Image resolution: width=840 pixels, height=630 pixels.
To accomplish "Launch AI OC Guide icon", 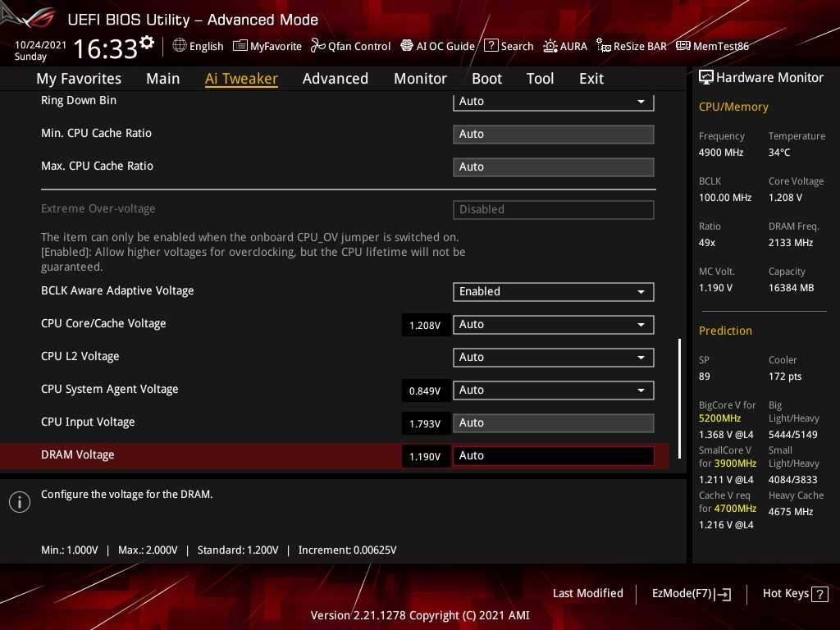I will (x=407, y=46).
